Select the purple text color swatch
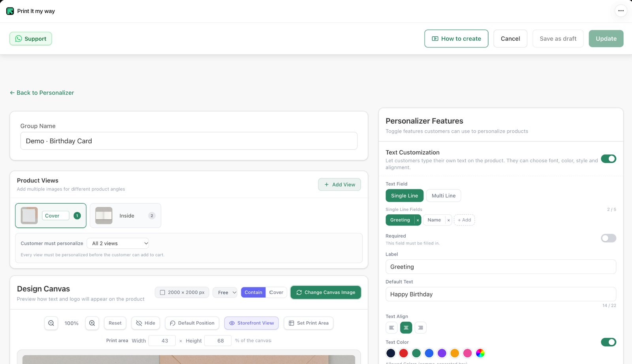The height and width of the screenshot is (364, 632). pos(442,353)
